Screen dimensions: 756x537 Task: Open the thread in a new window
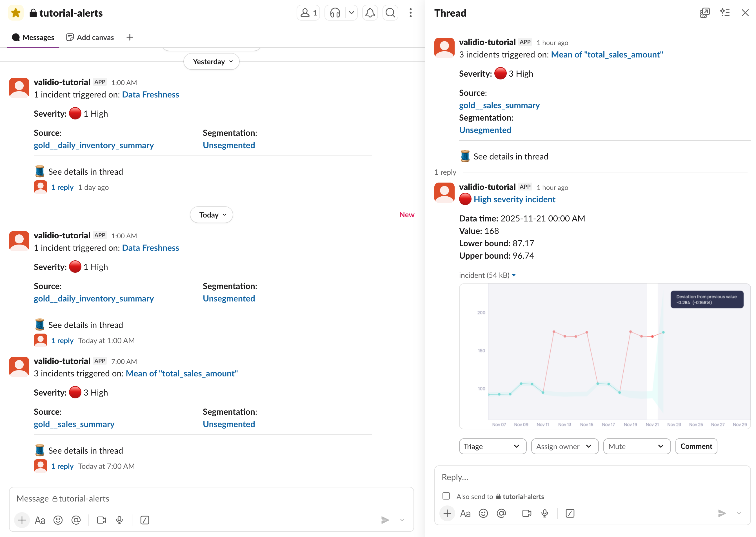click(704, 13)
